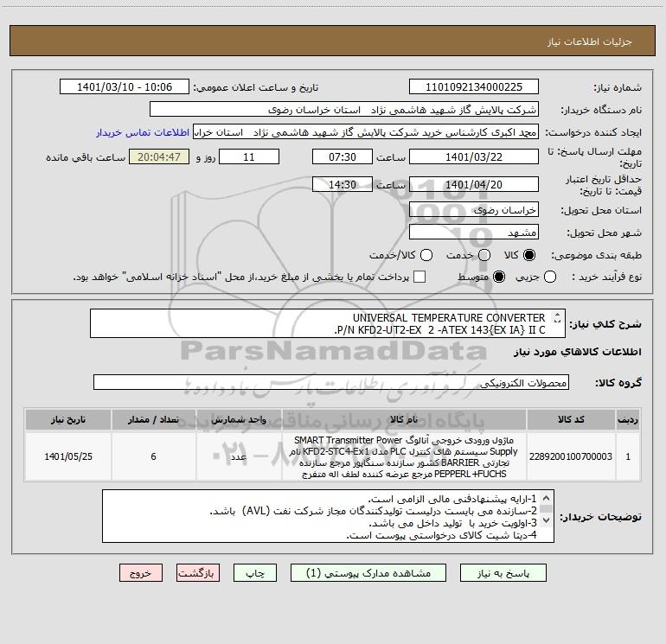Click the response deadline date 1401/03/22
Screen dimensions: 666x644
(474, 156)
